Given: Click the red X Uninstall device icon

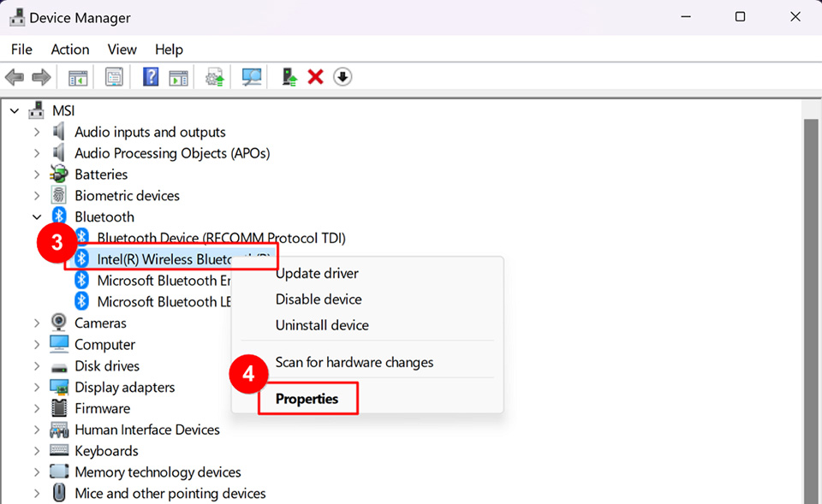Looking at the screenshot, I should point(316,78).
